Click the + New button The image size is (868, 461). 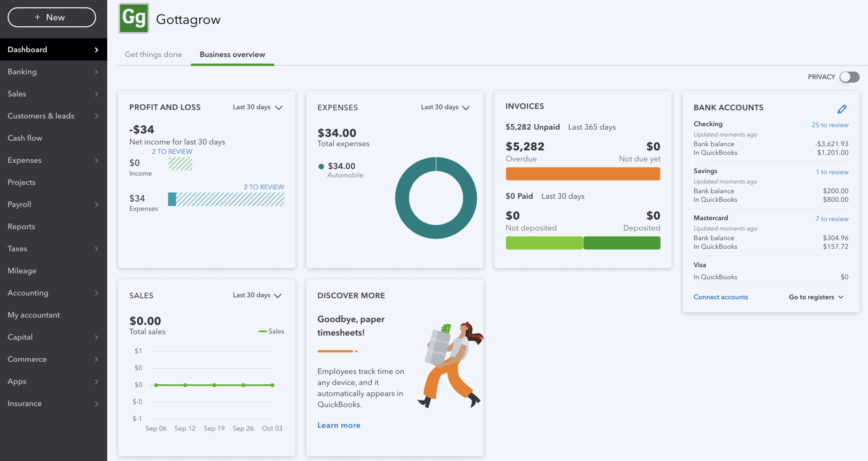pos(52,17)
